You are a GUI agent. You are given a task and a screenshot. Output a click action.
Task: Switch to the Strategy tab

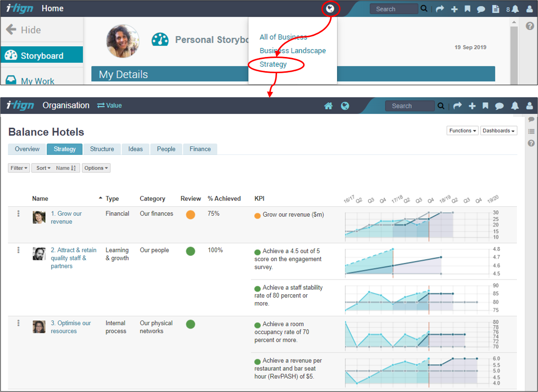pyautogui.click(x=64, y=149)
